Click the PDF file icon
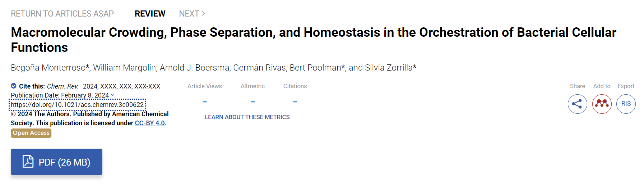This screenshot has width=644, height=185. coord(28,162)
